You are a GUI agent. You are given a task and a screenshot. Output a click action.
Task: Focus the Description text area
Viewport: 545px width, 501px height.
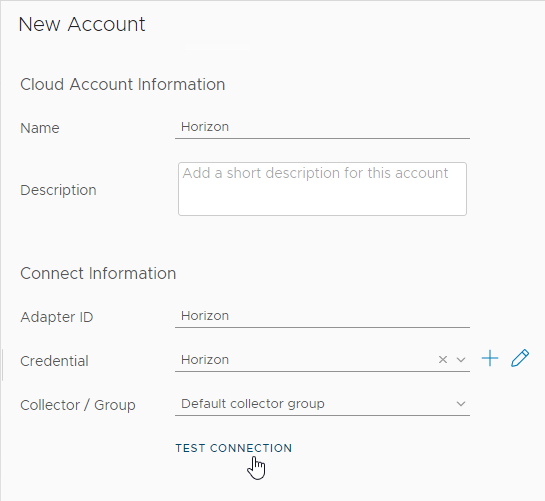click(322, 189)
